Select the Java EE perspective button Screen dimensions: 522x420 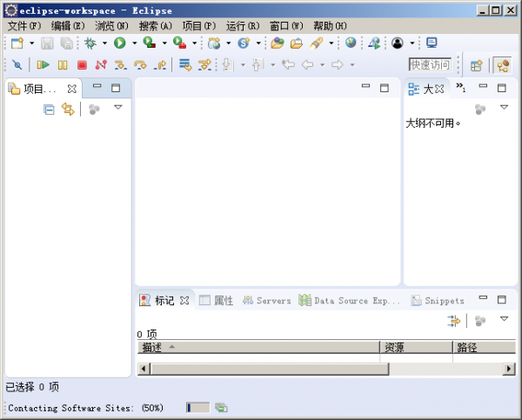[x=502, y=65]
